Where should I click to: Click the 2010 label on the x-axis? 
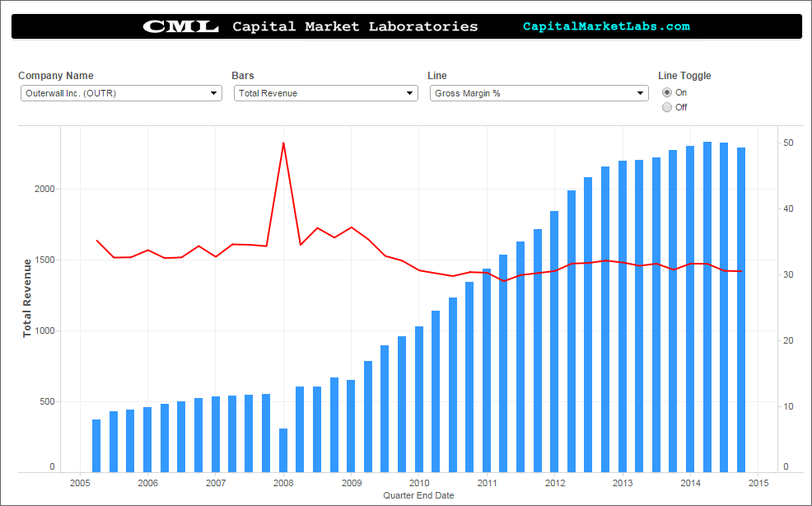(419, 483)
